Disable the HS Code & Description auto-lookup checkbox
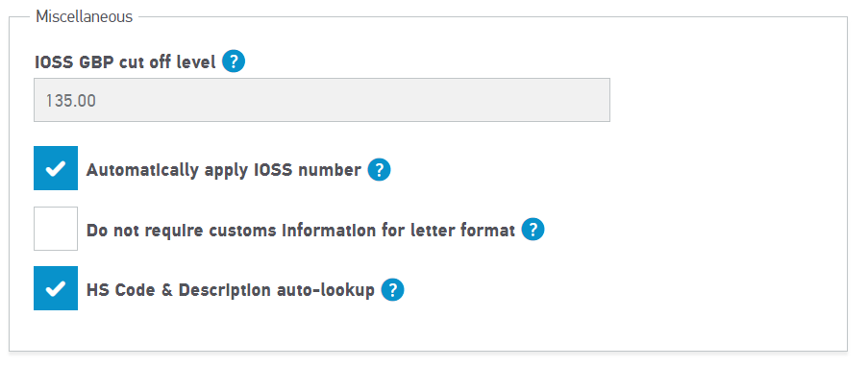868x367 pixels. 56,288
